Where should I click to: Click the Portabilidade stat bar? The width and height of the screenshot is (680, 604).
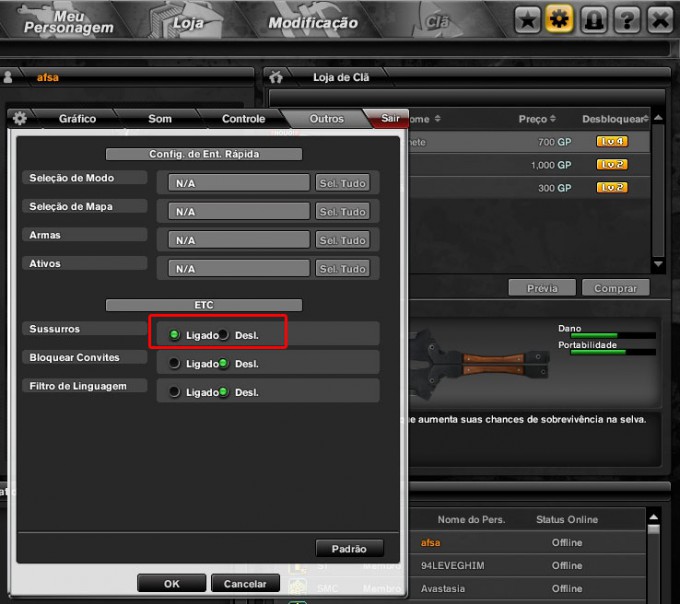(x=612, y=353)
